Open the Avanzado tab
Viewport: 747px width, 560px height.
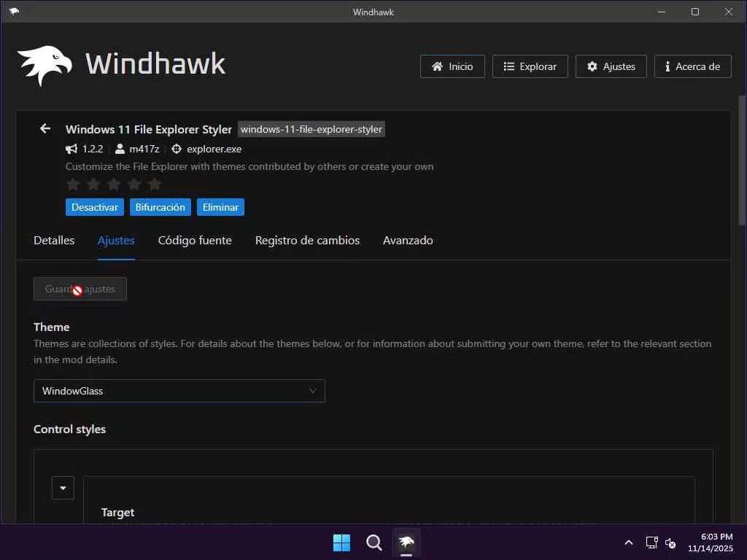click(x=408, y=241)
